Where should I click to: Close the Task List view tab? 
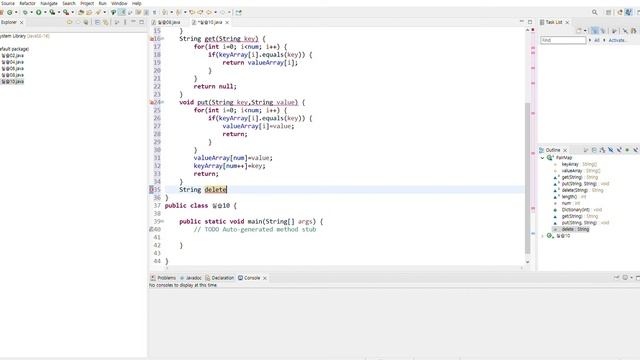[567, 22]
